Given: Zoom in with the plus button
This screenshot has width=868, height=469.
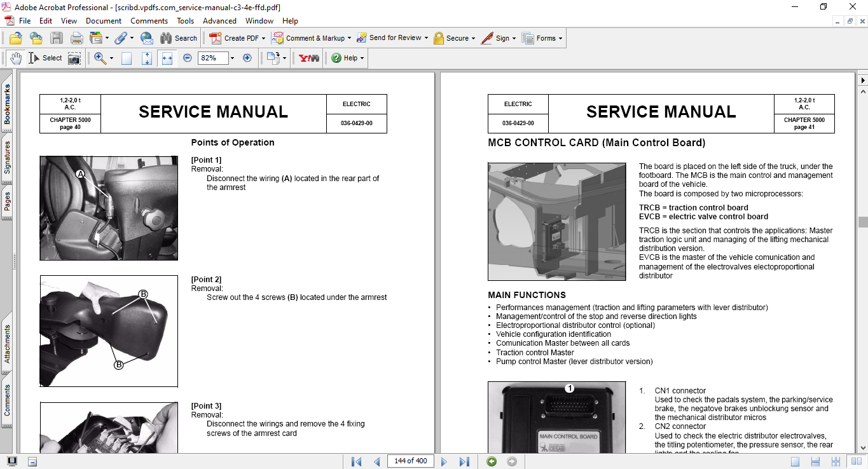Looking at the screenshot, I should coord(247,58).
